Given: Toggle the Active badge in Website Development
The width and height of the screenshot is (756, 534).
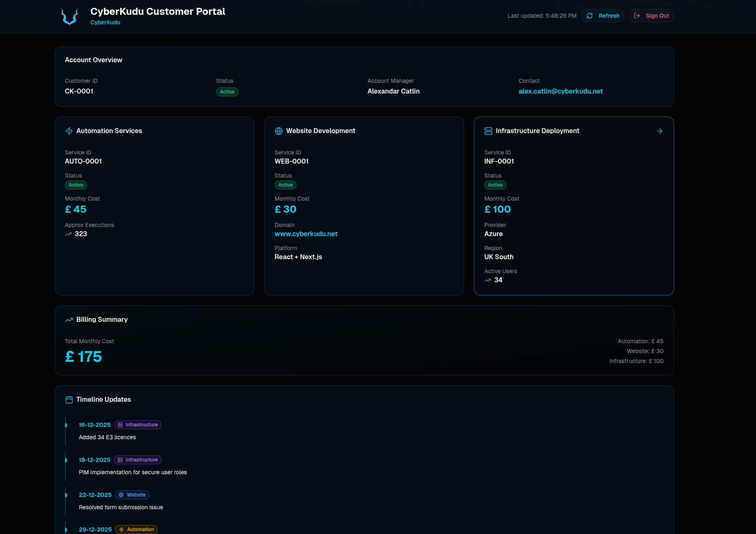Looking at the screenshot, I should pyautogui.click(x=285, y=185).
